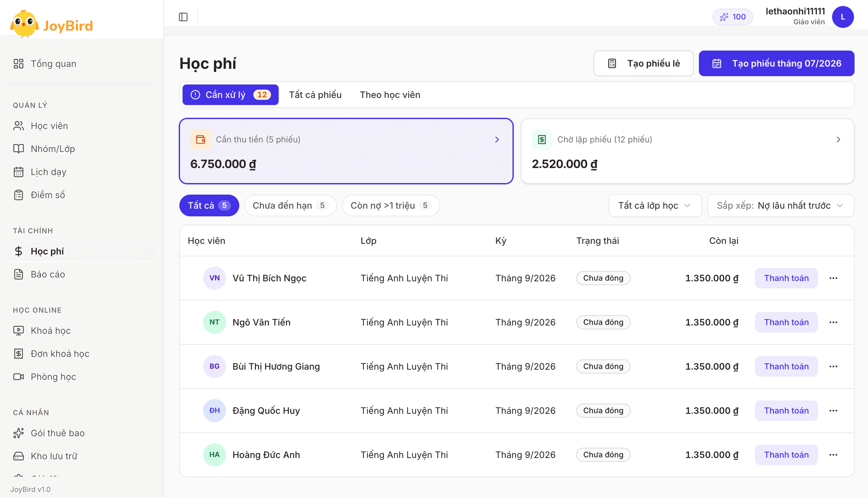Viewport: 868px width, 498px height.
Task: Select the Chưa đến hạn filter chip
Action: pos(290,205)
